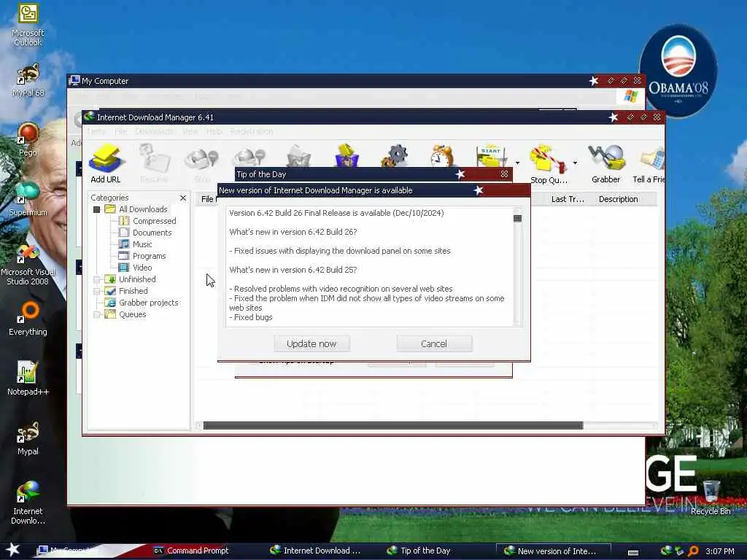Open the Stop Queue dropdown arrow
The image size is (747, 560).
coord(575,163)
